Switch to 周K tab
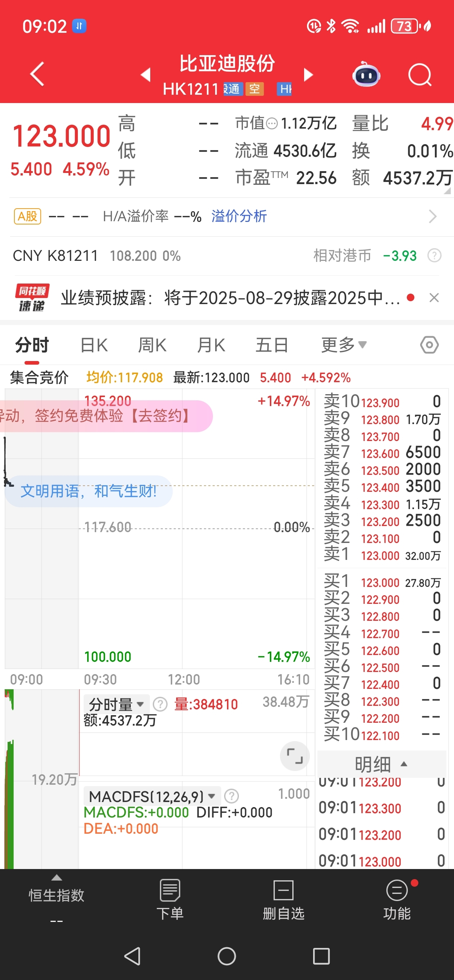This screenshot has width=454, height=980. tap(152, 346)
